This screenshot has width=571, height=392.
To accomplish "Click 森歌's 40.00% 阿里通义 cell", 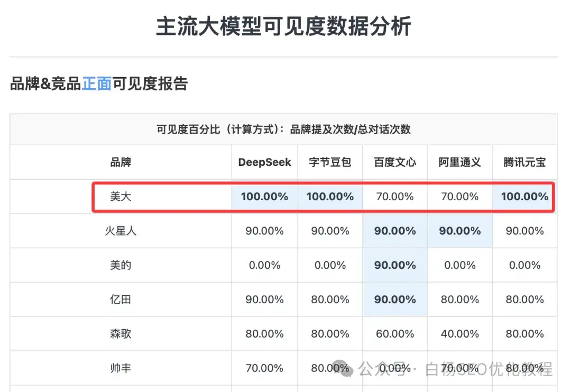I will pyautogui.click(x=460, y=334).
